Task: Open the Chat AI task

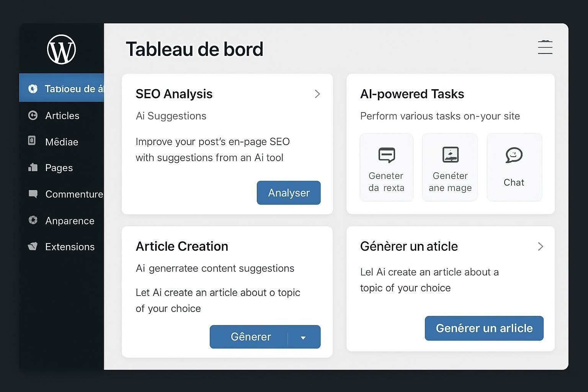Action: click(x=514, y=167)
